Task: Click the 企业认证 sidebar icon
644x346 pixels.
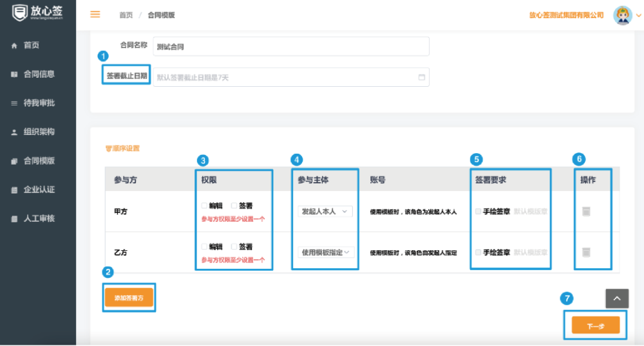Action: click(14, 190)
